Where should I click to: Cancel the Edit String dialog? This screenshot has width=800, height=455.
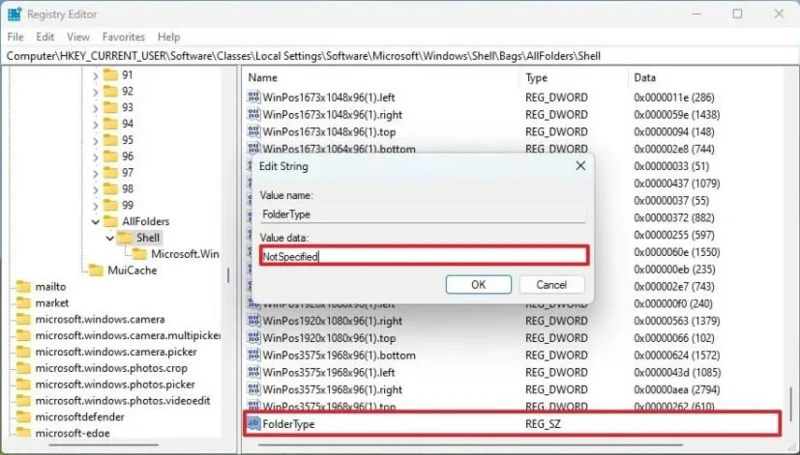coord(552,285)
